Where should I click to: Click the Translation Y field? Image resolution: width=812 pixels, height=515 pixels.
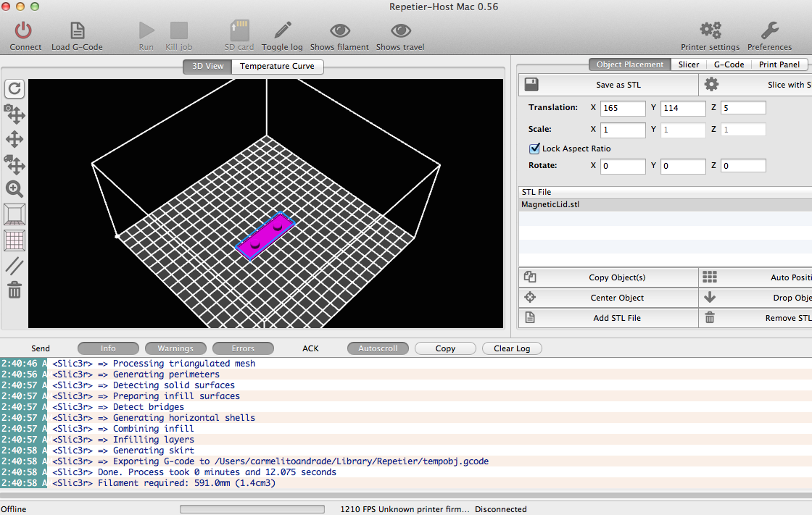(x=683, y=108)
